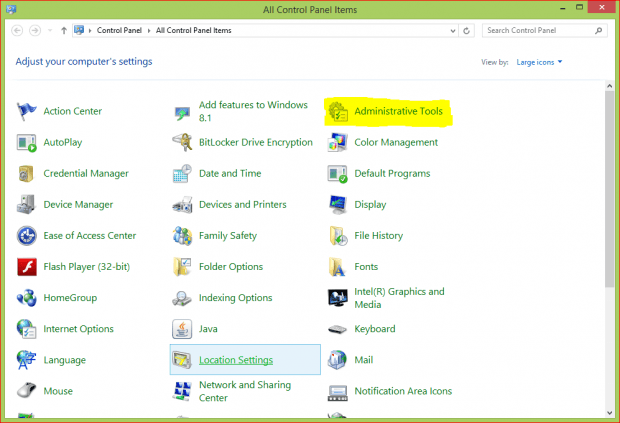
Task: Open the Flash Player red icon
Action: [26, 267]
